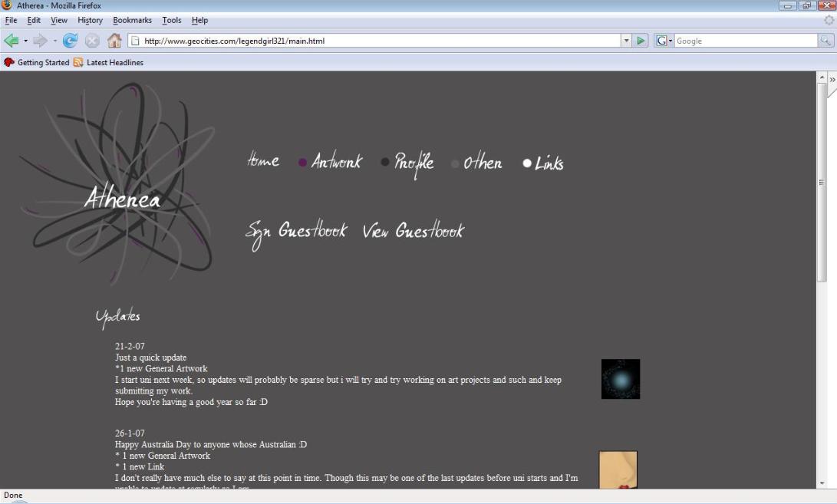This screenshot has height=504, width=837.
Task: Open the Artwork page link
Action: 337,161
